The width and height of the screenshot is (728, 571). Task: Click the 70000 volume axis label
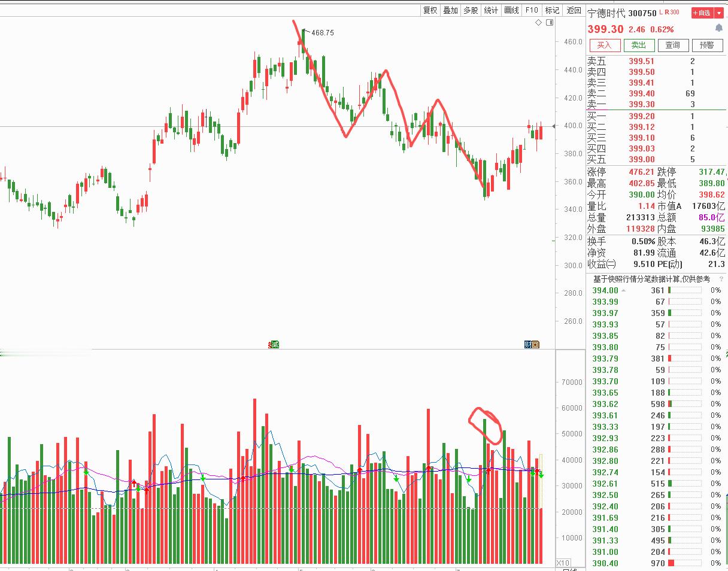[571, 382]
